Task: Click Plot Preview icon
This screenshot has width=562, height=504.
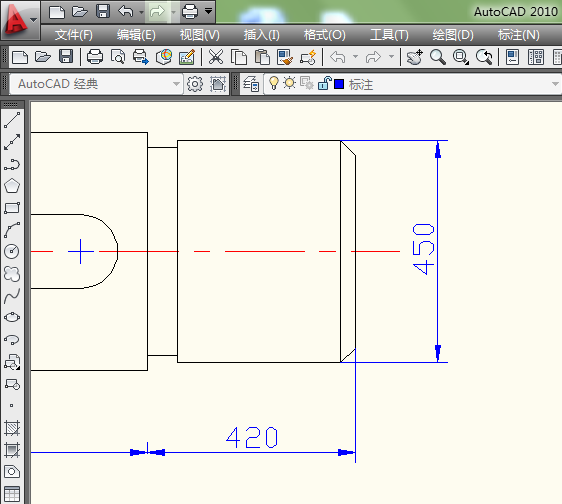Action: tap(118, 57)
